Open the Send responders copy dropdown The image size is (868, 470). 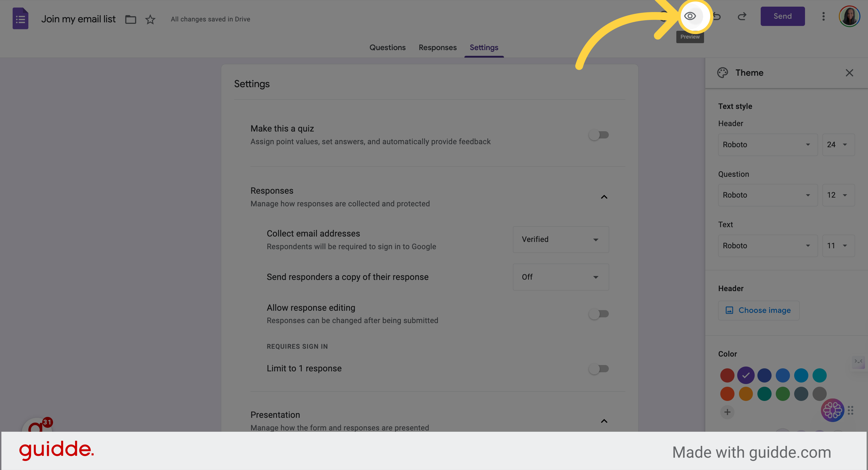click(x=561, y=277)
